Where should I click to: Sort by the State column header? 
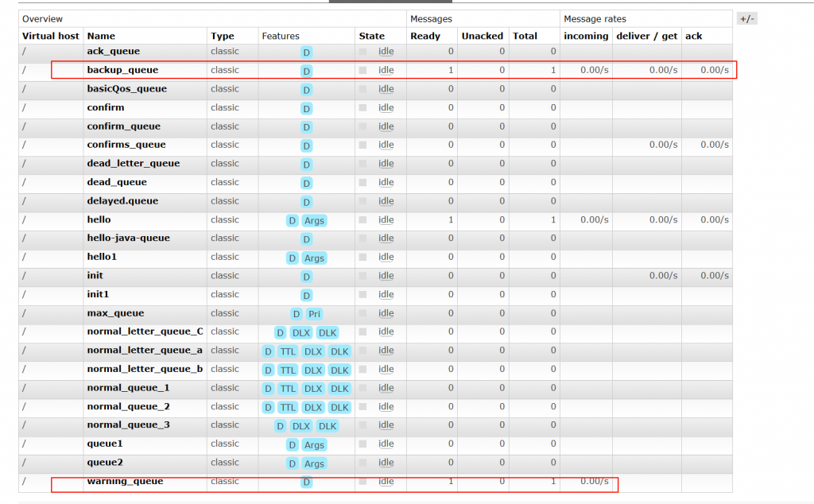372,36
